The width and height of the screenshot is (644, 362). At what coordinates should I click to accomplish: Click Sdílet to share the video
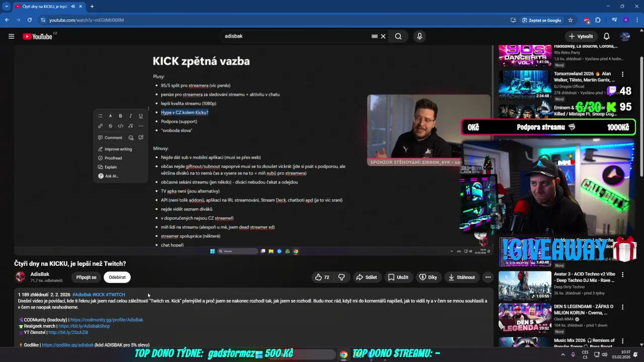pos(366,277)
